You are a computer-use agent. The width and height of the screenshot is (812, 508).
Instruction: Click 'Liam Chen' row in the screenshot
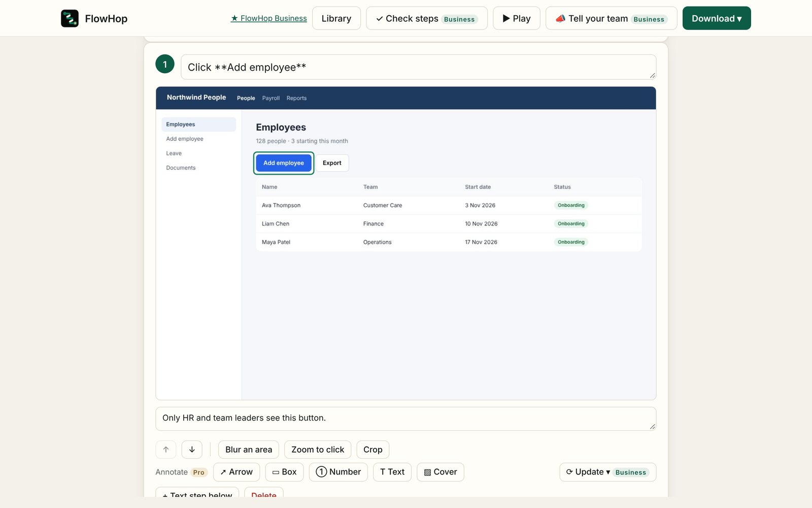(449, 224)
